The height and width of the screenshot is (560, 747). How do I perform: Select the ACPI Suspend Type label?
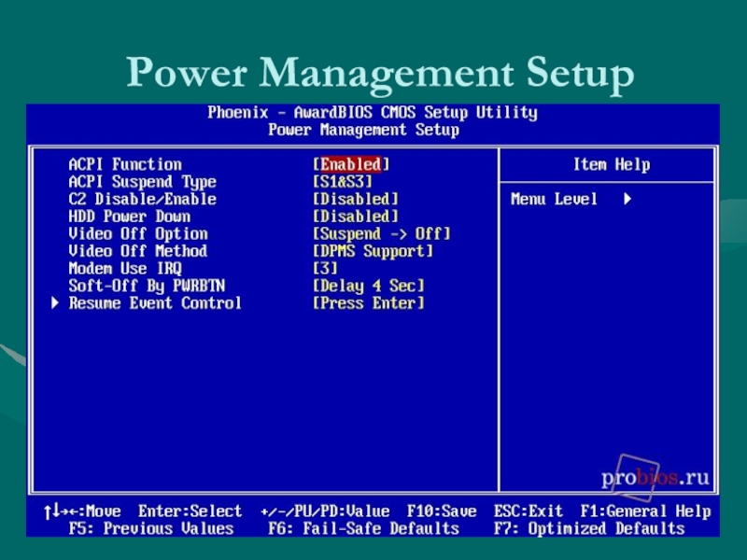pos(143,182)
